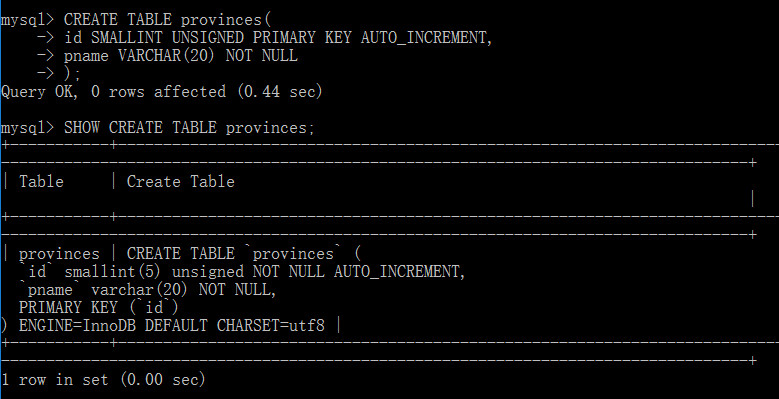779x399 pixels.
Task: Click the Create Table column header
Action: tap(181, 181)
